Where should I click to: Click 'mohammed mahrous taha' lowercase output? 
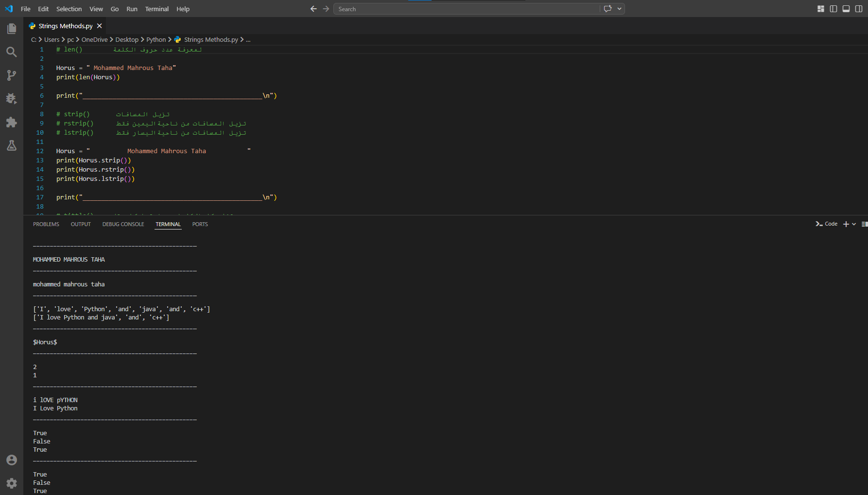69,284
